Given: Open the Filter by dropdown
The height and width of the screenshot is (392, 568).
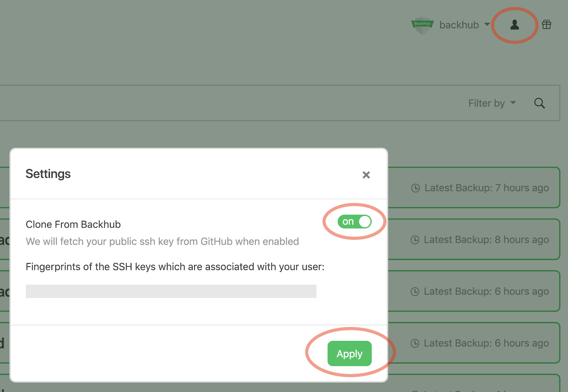Looking at the screenshot, I should point(492,103).
